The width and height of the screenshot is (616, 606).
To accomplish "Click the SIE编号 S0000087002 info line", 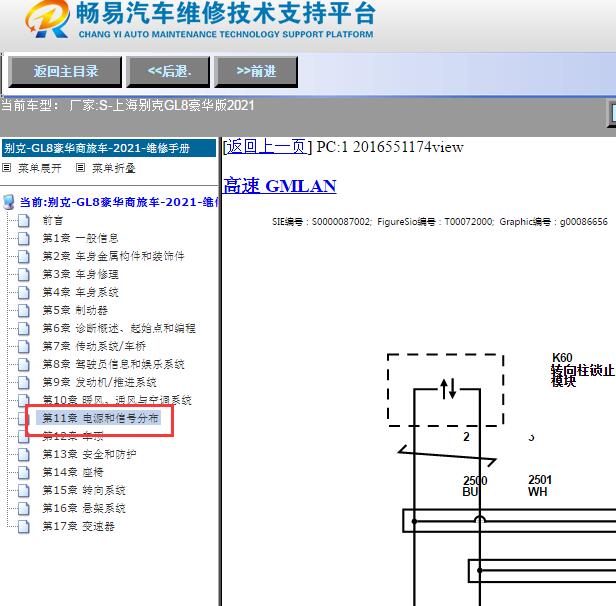I will click(x=440, y=222).
